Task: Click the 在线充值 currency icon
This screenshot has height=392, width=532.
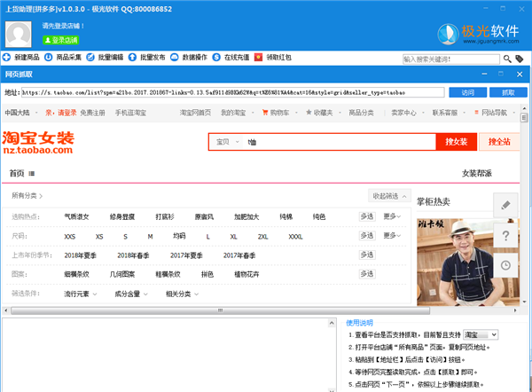Action: (216, 58)
